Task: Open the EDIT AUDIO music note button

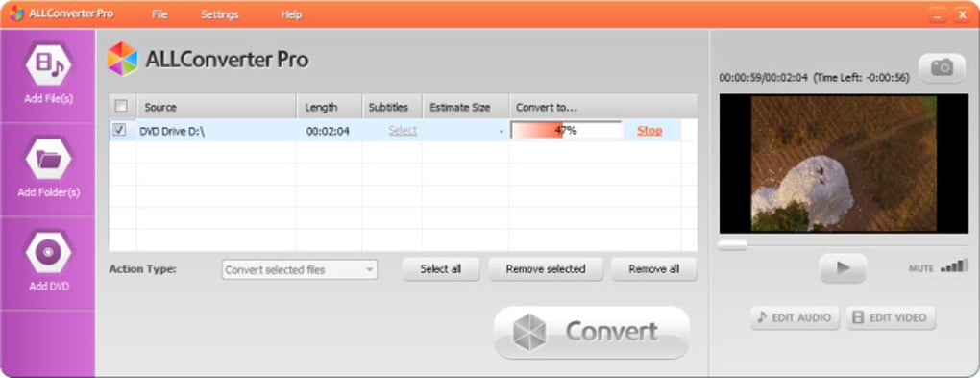Action: tap(794, 317)
